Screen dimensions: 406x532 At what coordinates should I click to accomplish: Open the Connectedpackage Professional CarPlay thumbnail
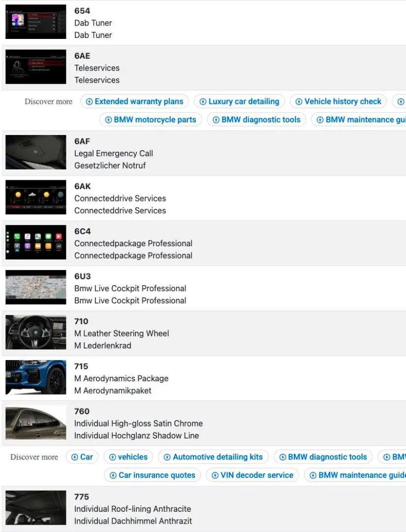(x=35, y=242)
